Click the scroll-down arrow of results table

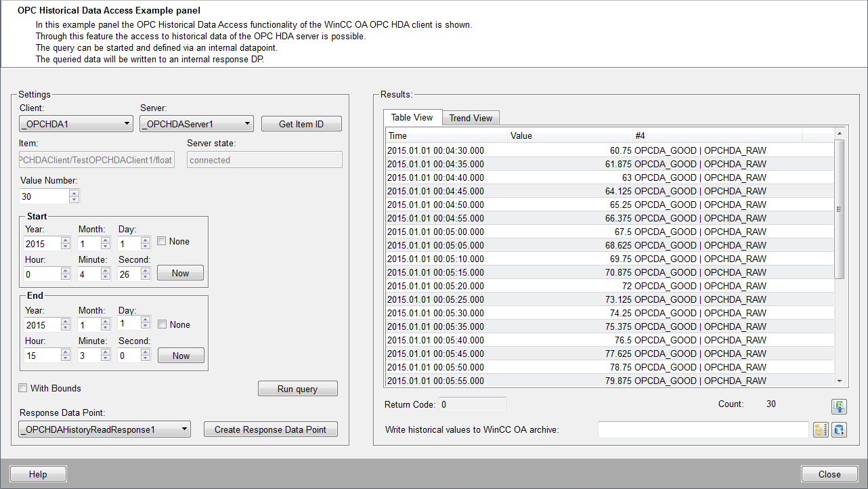coord(840,381)
